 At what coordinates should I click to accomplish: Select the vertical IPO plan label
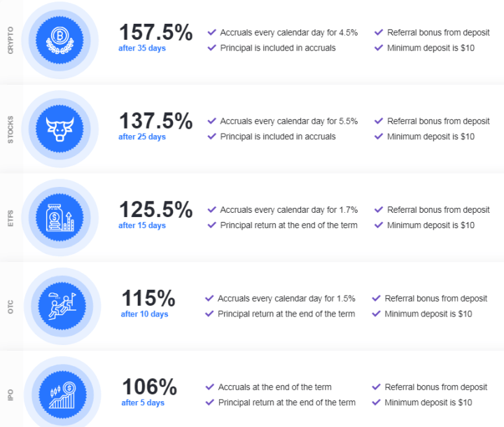tap(10, 395)
